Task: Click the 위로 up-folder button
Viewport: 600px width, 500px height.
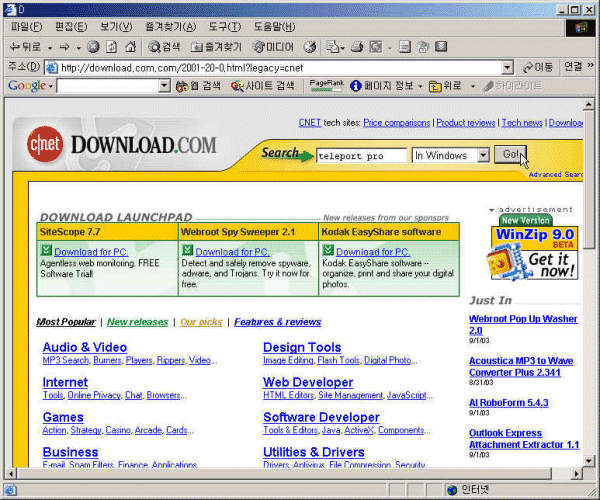Action: [445, 86]
